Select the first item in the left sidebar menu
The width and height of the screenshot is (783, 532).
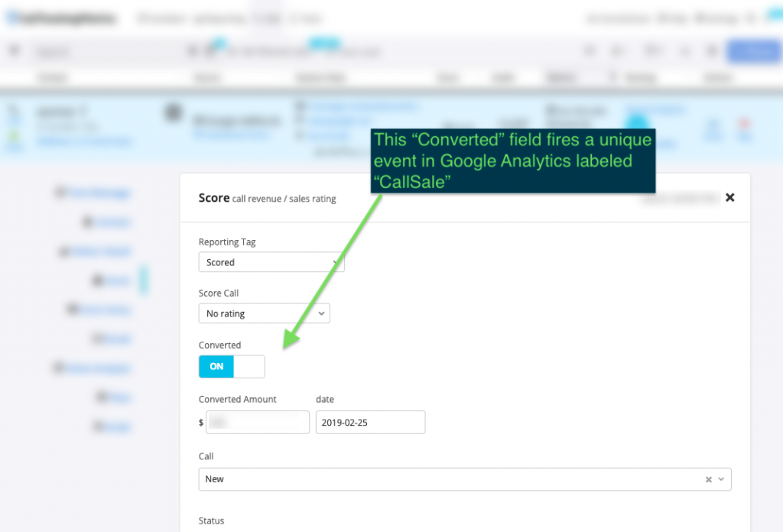coord(92,193)
